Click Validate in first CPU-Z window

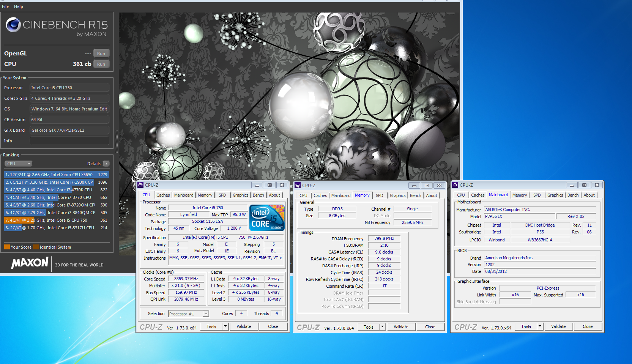[244, 326]
